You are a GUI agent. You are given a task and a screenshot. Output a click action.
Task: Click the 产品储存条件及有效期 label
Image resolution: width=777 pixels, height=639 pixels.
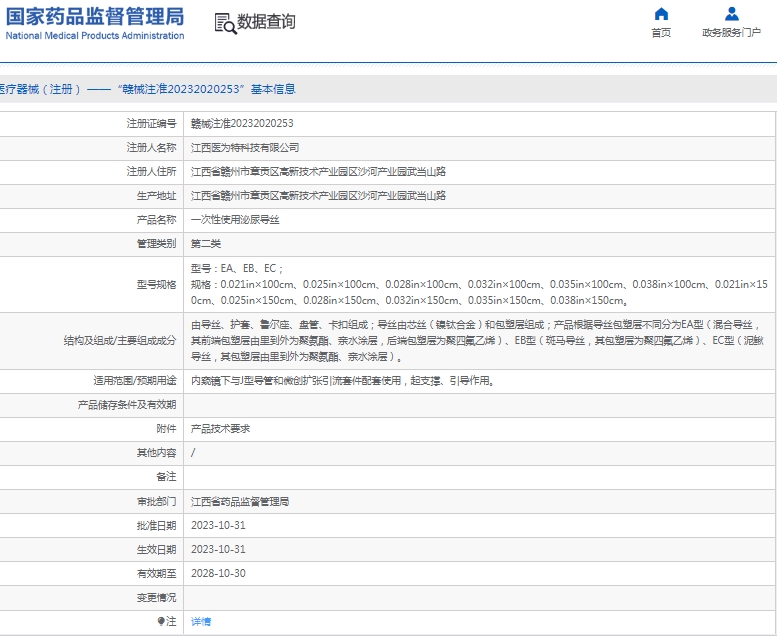[127, 405]
